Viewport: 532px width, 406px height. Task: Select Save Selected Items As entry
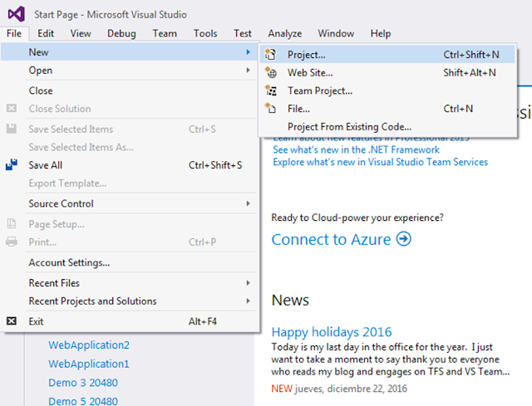pyautogui.click(x=129, y=147)
